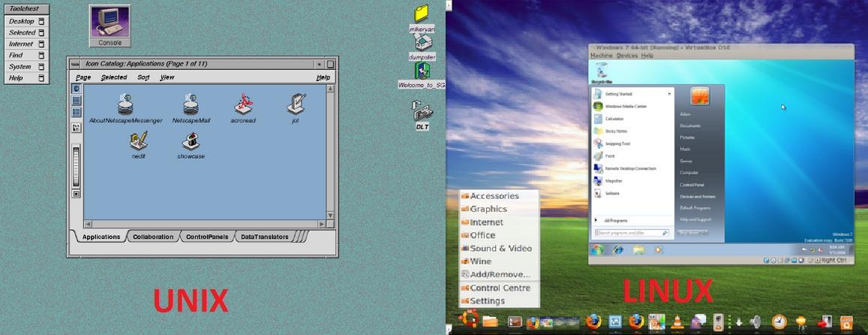Viewport: 868px width, 335px height.
Task: Select the showcase icon
Action: pos(191,141)
